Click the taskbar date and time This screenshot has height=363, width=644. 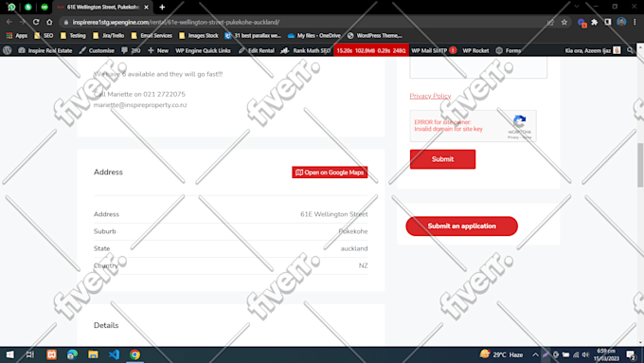click(606, 354)
